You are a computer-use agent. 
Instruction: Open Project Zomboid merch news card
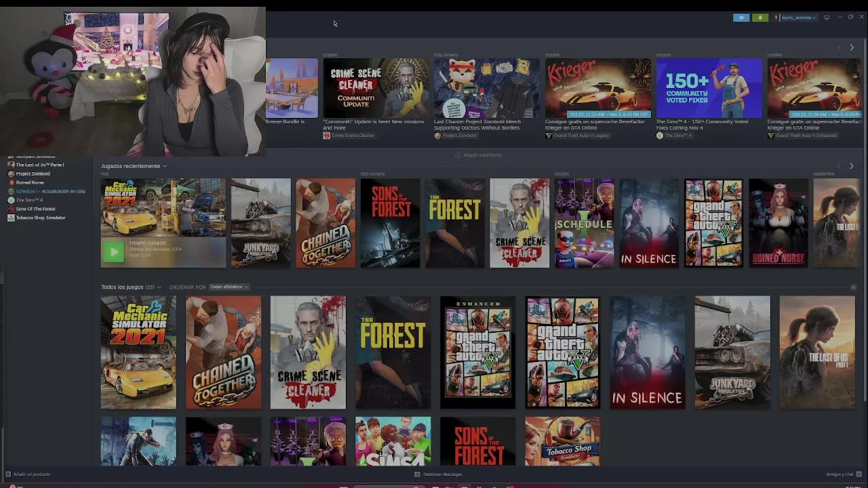point(487,88)
